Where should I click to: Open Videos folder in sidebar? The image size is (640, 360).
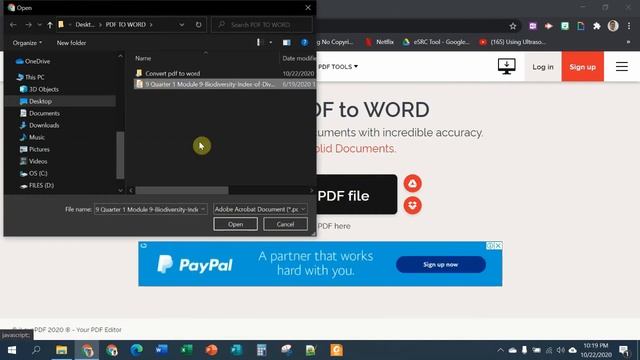[33, 161]
